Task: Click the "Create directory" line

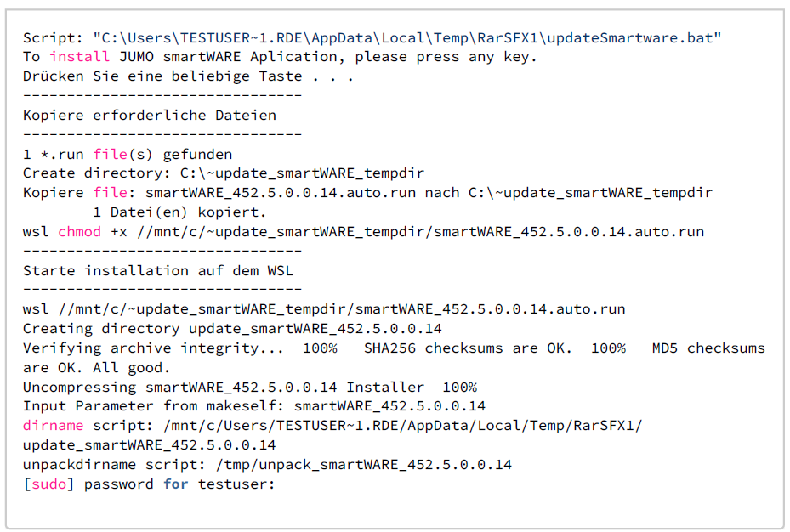Action: click(x=223, y=173)
